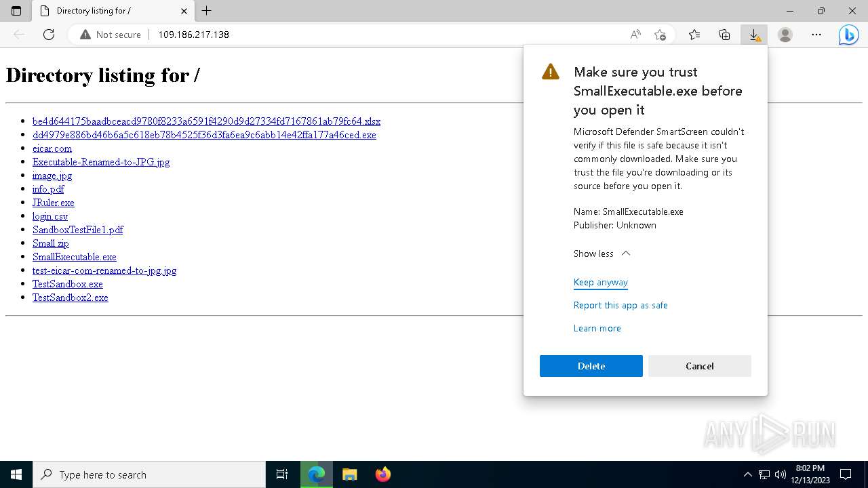Open Bing chat sidebar
This screenshot has width=868, height=488.
tap(848, 35)
